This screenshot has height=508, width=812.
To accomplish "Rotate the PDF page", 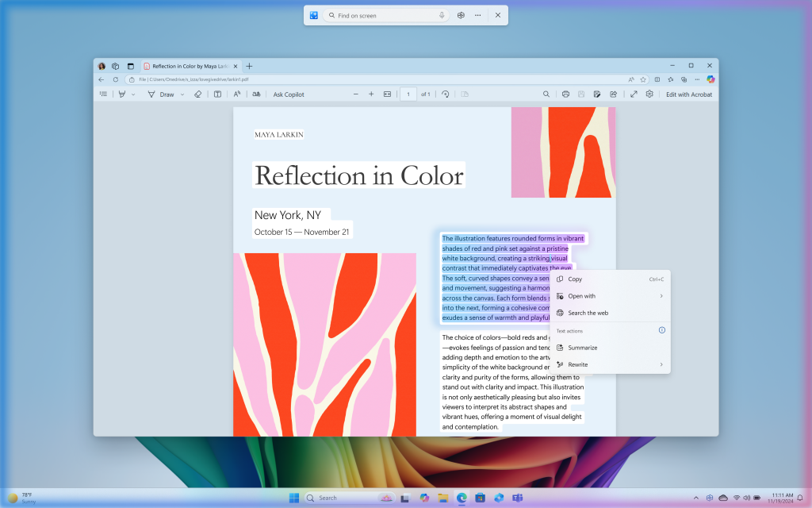I will pos(445,94).
